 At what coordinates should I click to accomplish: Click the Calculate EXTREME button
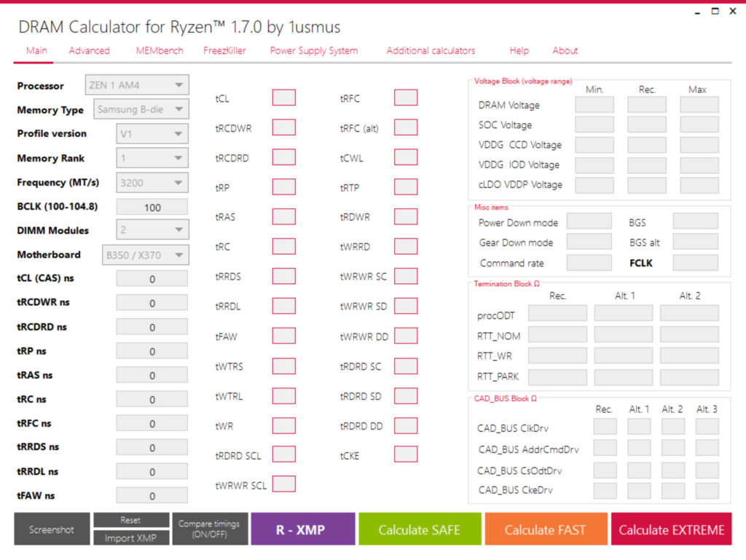[671, 529]
